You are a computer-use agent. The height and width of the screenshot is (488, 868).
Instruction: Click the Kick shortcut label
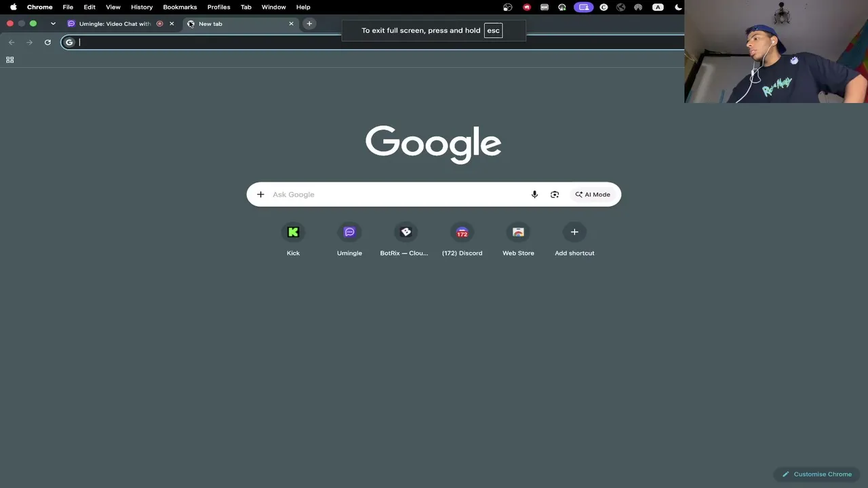click(x=293, y=253)
